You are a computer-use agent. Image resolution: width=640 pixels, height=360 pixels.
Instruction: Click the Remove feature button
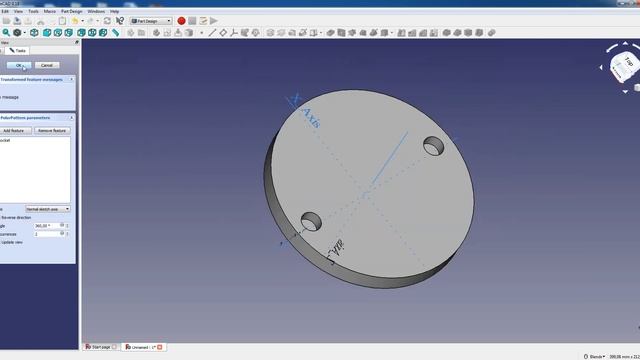coord(52,131)
